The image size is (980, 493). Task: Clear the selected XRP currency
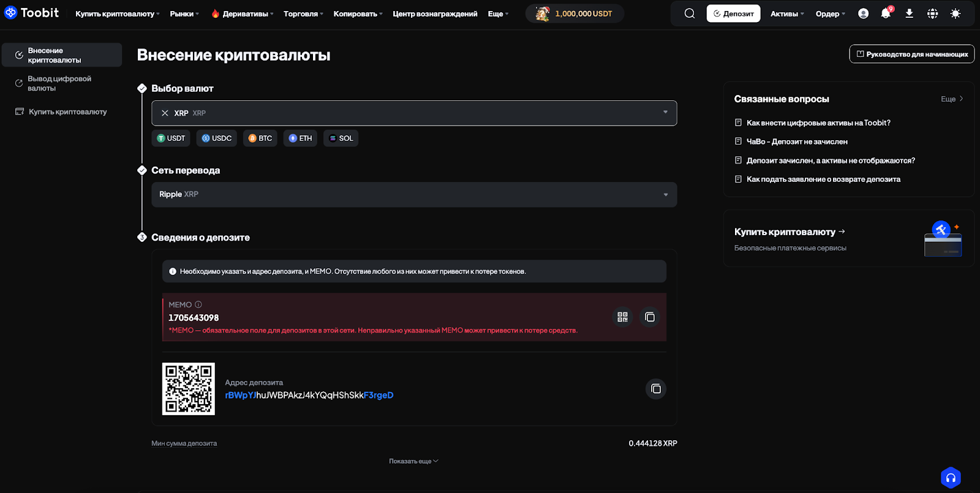(165, 113)
